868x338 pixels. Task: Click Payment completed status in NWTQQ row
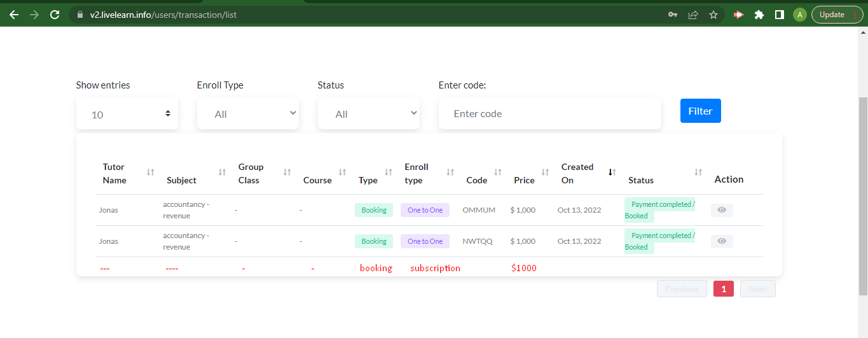point(660,241)
